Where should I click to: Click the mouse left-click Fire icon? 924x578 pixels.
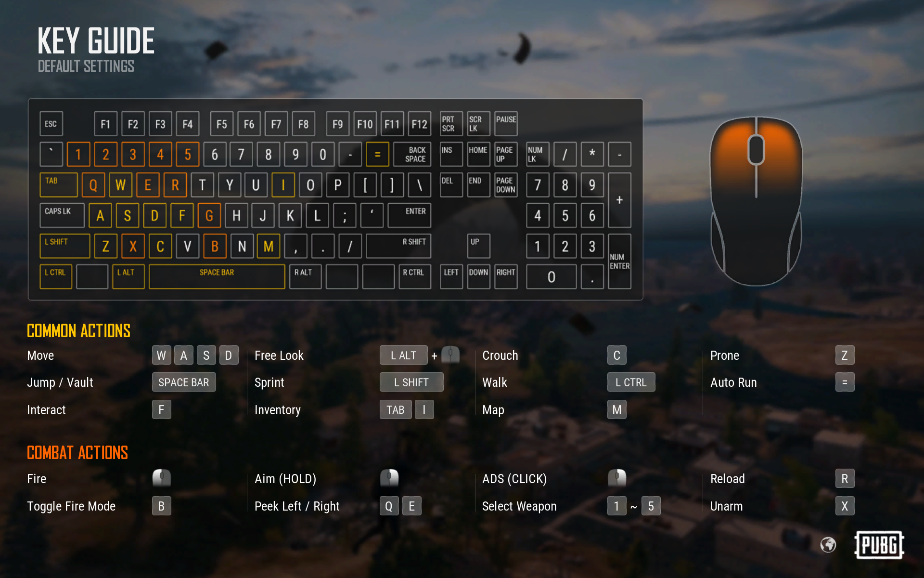162,477
